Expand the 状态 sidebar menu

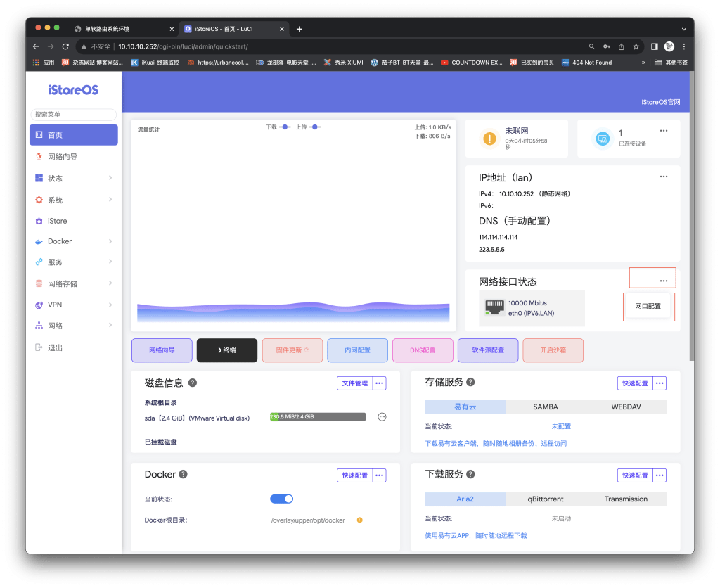pyautogui.click(x=74, y=179)
